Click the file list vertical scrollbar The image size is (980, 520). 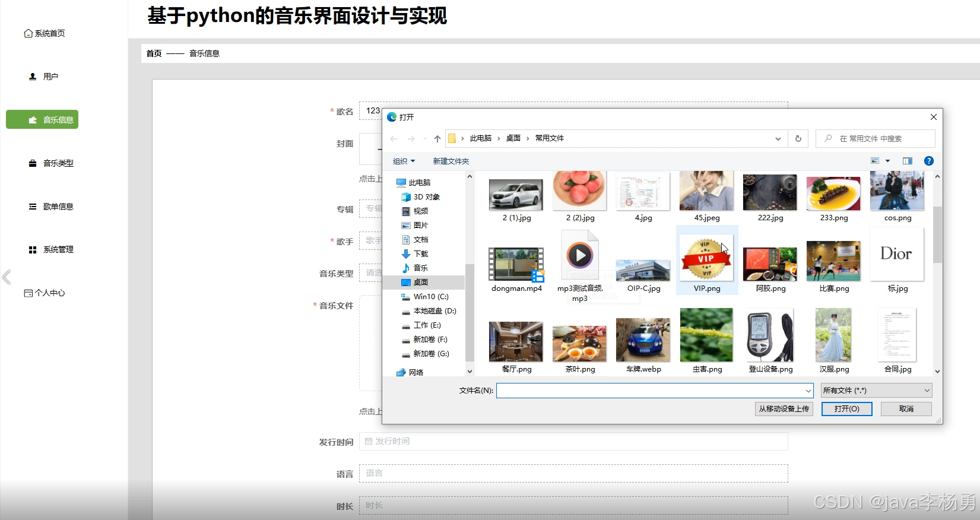click(x=937, y=234)
